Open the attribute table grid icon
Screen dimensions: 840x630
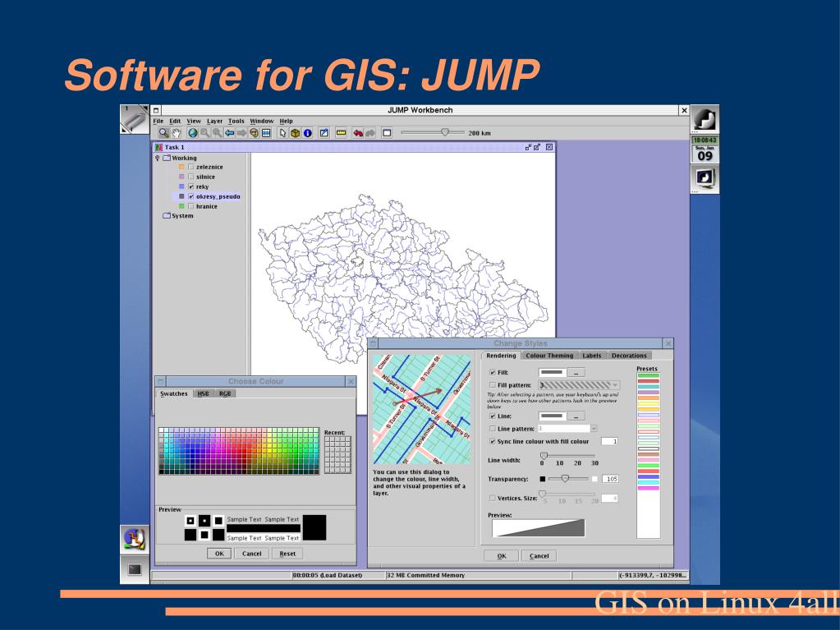pyautogui.click(x=266, y=133)
